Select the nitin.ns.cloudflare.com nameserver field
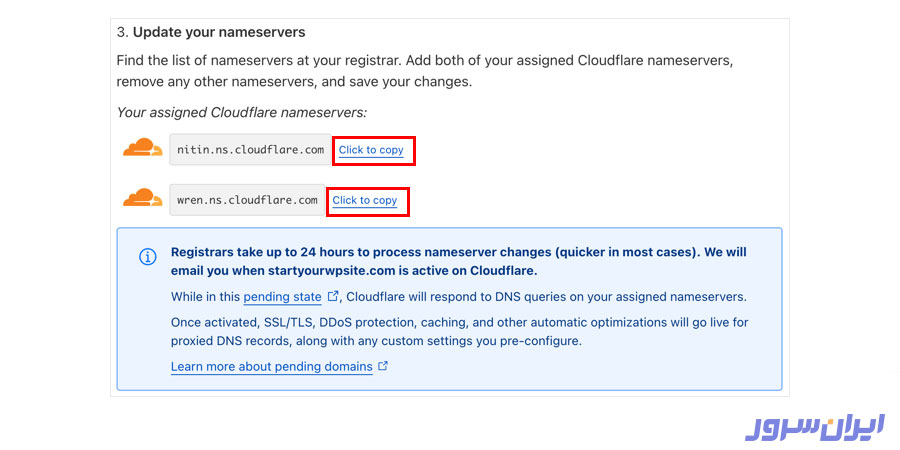Viewport: 900px width, 450px height. coord(250,150)
